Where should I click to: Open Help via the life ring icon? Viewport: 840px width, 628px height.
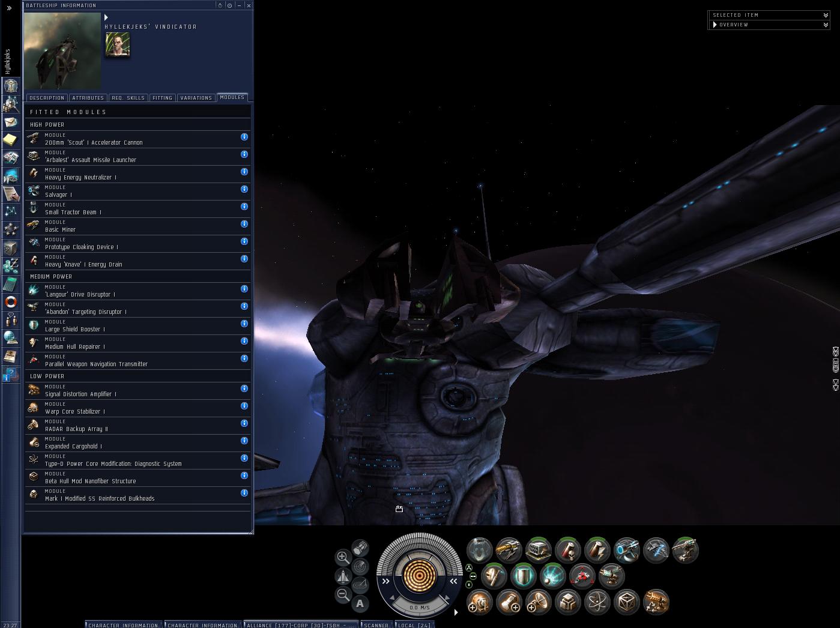click(x=11, y=301)
